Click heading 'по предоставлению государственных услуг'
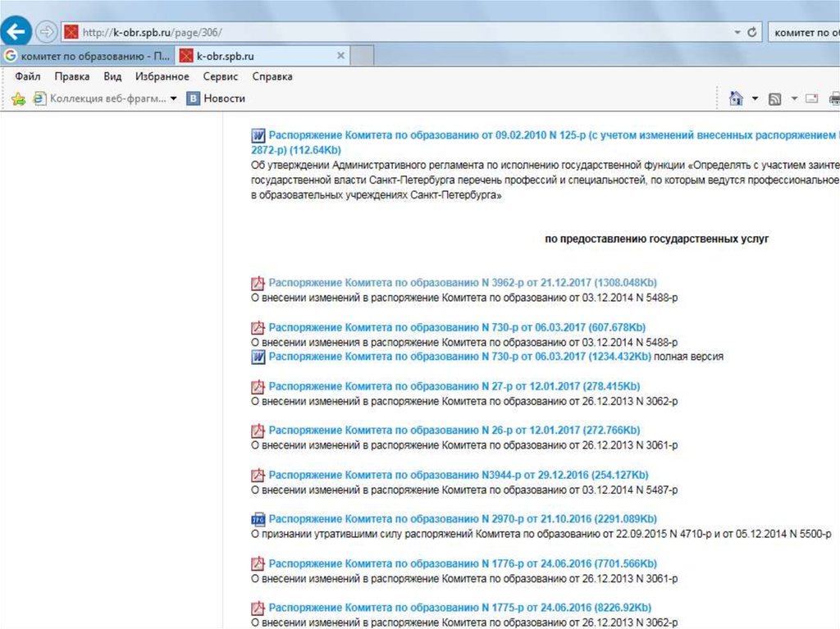840x629 pixels. [x=657, y=239]
